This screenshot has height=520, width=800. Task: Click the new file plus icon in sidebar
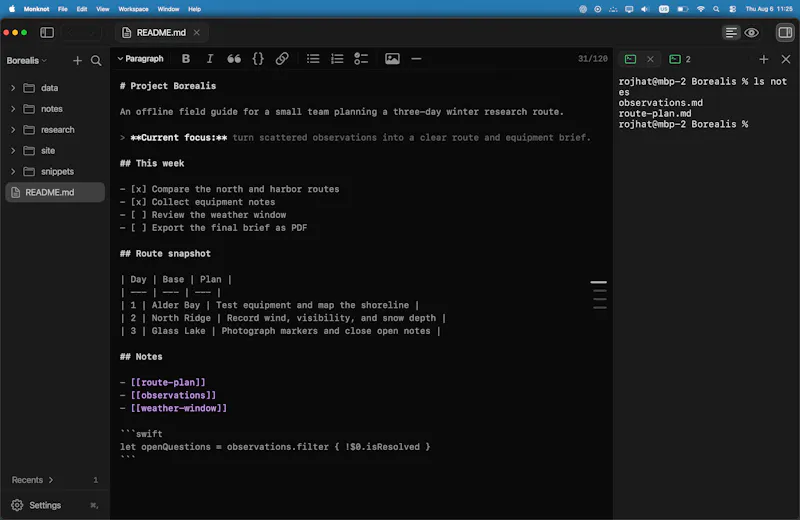77,61
